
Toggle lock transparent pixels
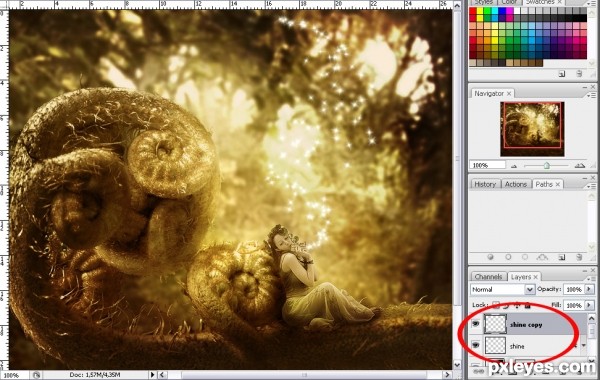coord(496,305)
